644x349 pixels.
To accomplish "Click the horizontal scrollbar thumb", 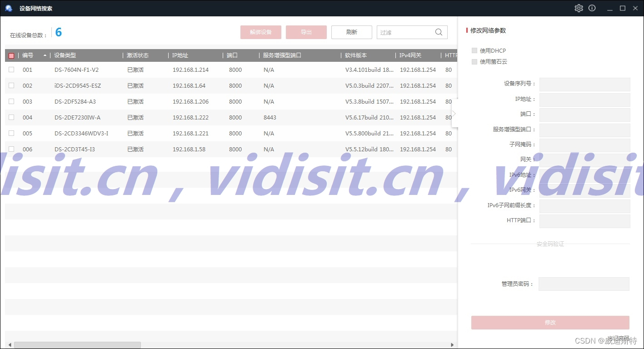I will pos(77,345).
